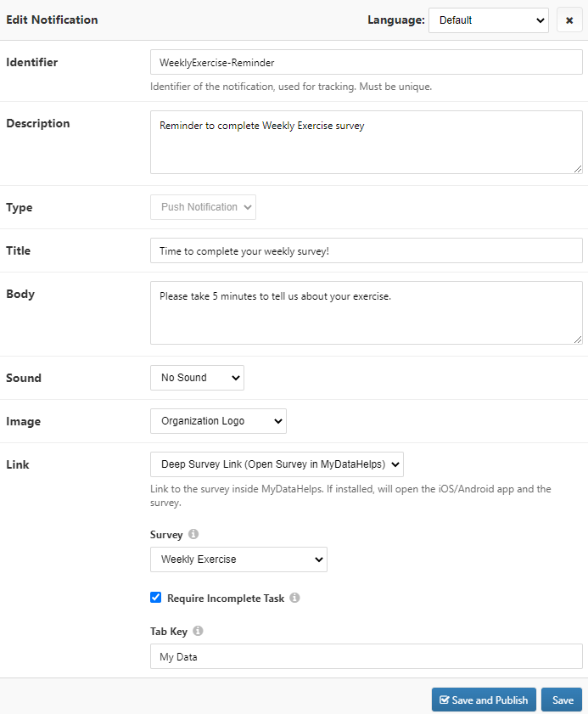The width and height of the screenshot is (588, 714).
Task: Open the Language dropdown
Action: click(x=489, y=20)
